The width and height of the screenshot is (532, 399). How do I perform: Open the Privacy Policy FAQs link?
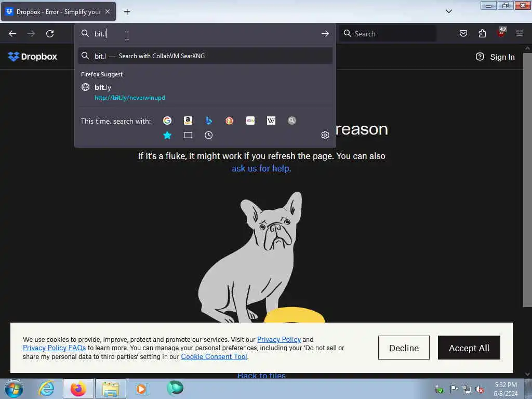54,348
